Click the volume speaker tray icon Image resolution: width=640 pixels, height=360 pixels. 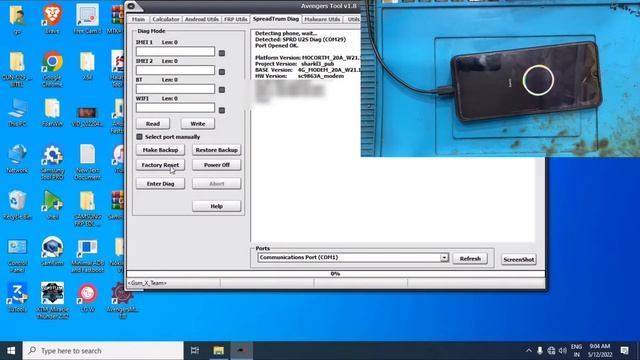pos(562,351)
